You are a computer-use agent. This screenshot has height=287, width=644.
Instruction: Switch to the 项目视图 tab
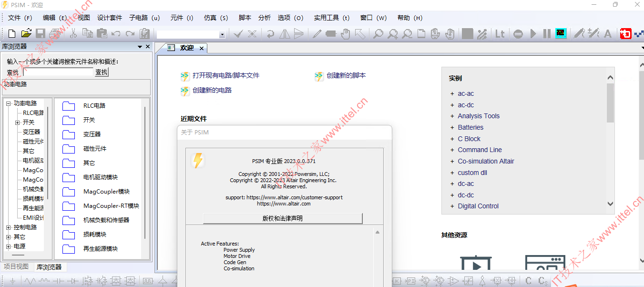click(x=16, y=266)
